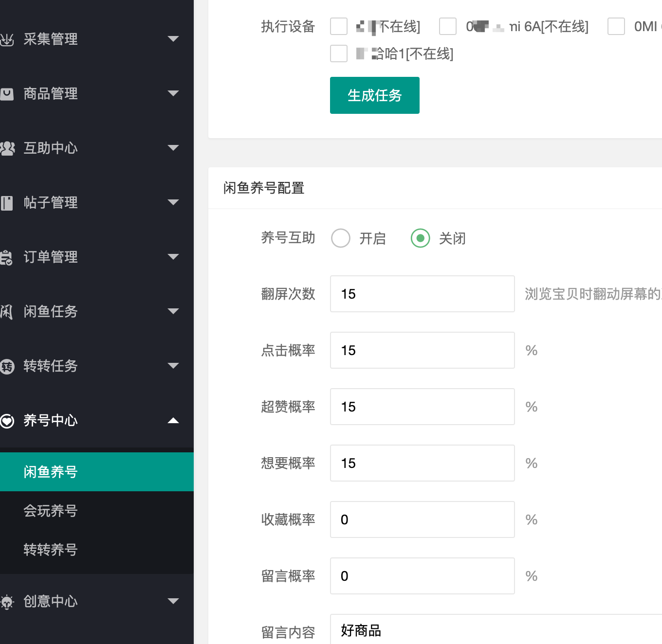
Task: Click the 生成任务 button
Action: point(374,95)
